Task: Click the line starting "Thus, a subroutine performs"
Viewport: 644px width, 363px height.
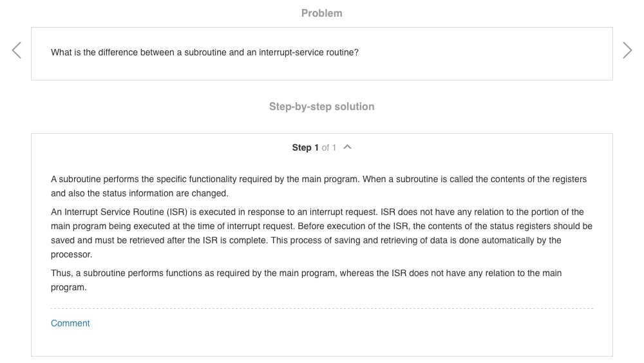Action: point(306,273)
